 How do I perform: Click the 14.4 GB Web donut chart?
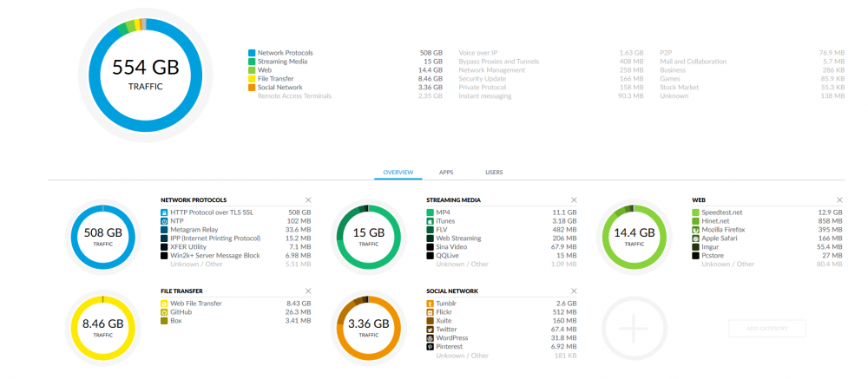click(635, 237)
